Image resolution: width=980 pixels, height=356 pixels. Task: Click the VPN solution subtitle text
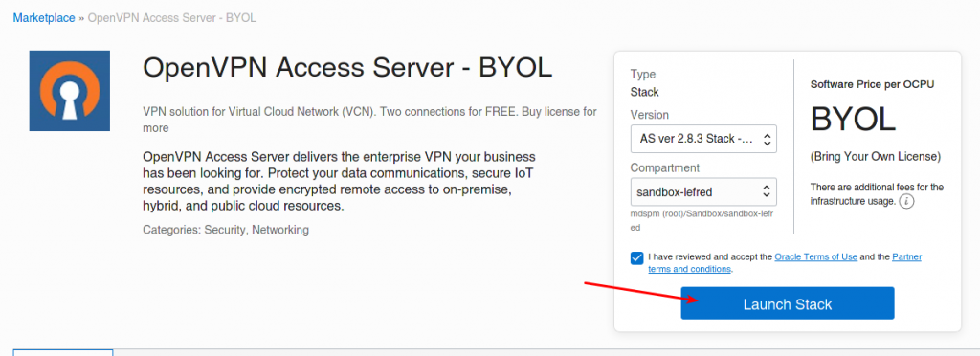click(370, 120)
